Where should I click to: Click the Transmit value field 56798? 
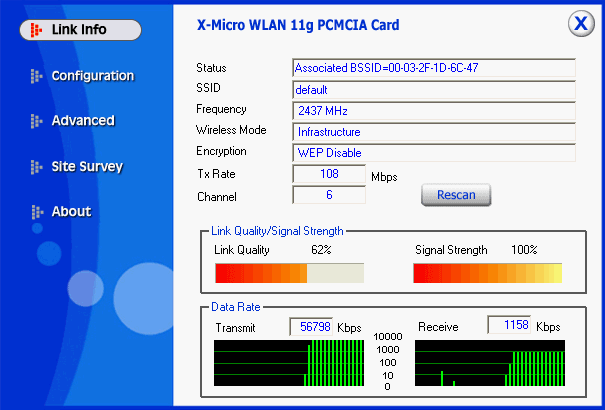(x=311, y=327)
